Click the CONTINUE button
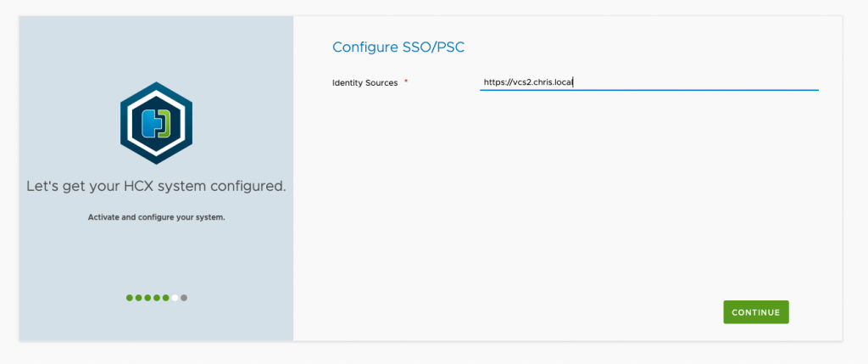This screenshot has width=868, height=364. click(755, 312)
